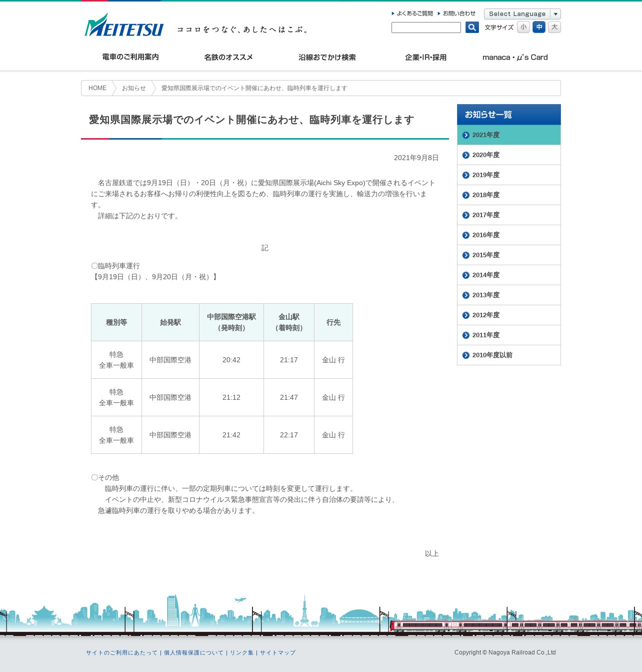Select 2014年度 in sidebar
642x672 pixels.
tap(509, 275)
